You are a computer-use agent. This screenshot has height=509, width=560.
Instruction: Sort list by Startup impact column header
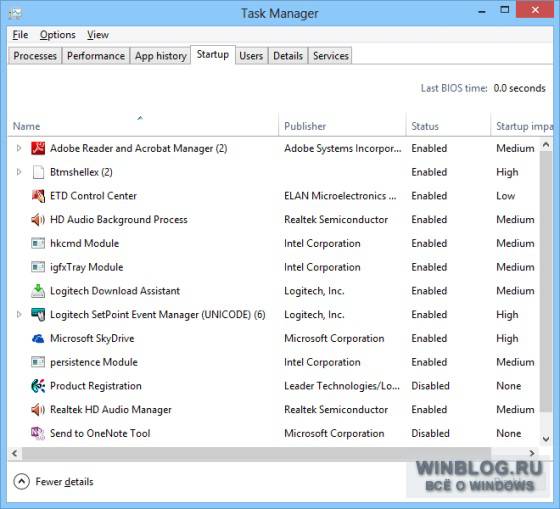tap(522, 125)
